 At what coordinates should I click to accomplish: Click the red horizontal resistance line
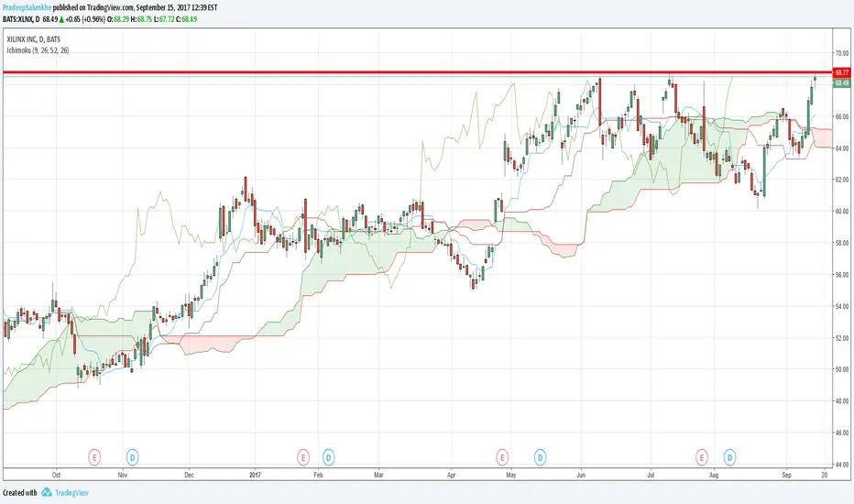(x=418, y=71)
